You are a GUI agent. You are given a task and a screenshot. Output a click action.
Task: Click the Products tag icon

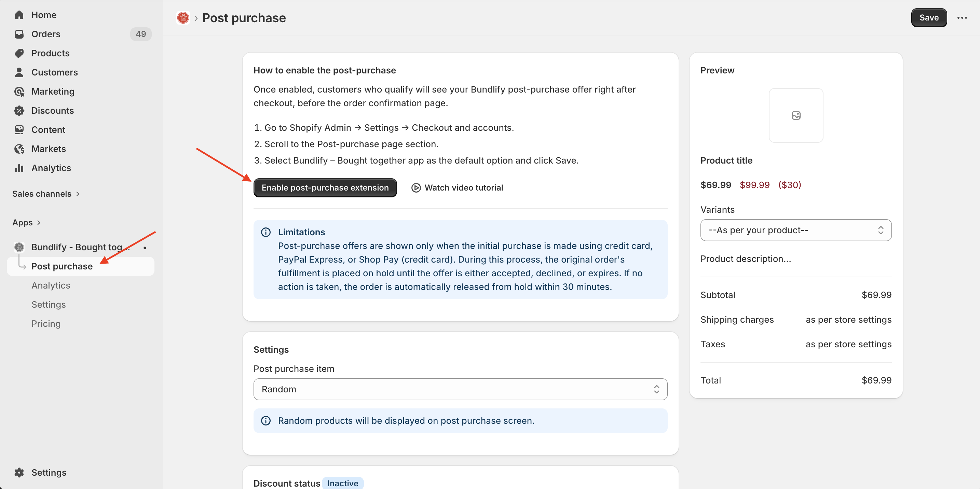click(x=19, y=53)
